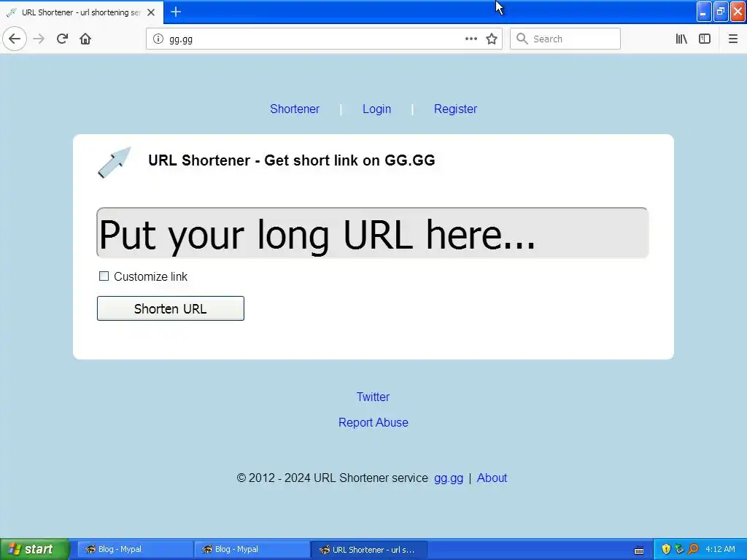
Task: Show site information icon in address bar
Action: [158, 39]
